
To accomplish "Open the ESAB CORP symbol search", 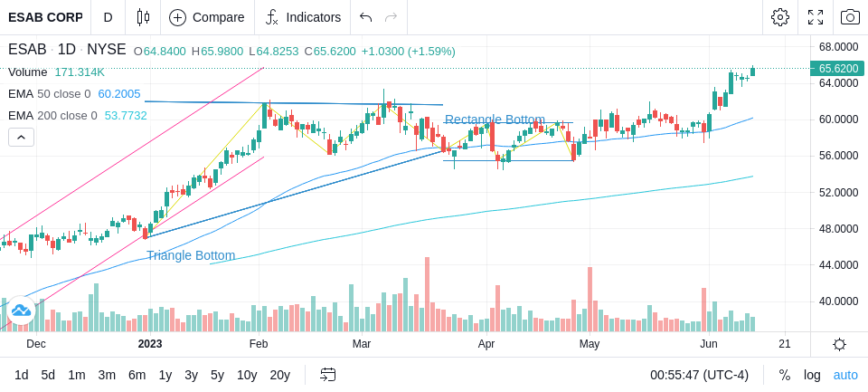I will point(45,17).
